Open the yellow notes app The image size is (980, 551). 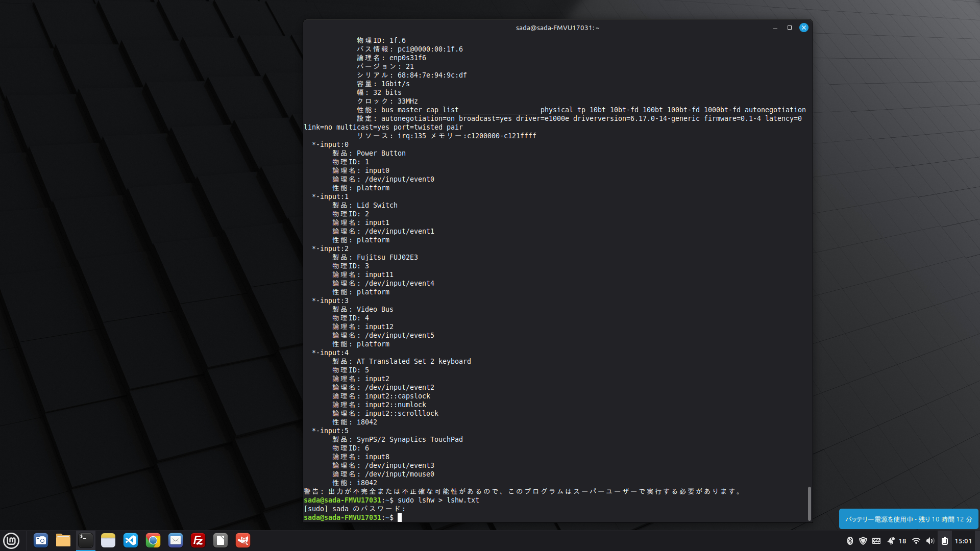click(108, 540)
